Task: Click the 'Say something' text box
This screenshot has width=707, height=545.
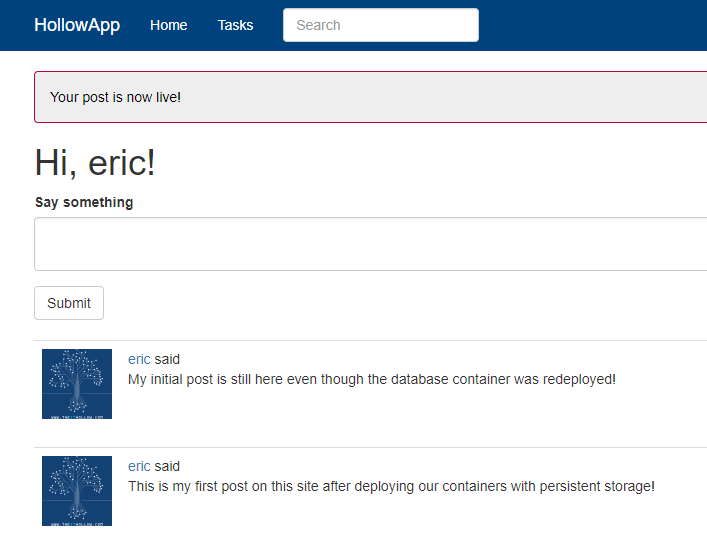Action: pyautogui.click(x=370, y=244)
